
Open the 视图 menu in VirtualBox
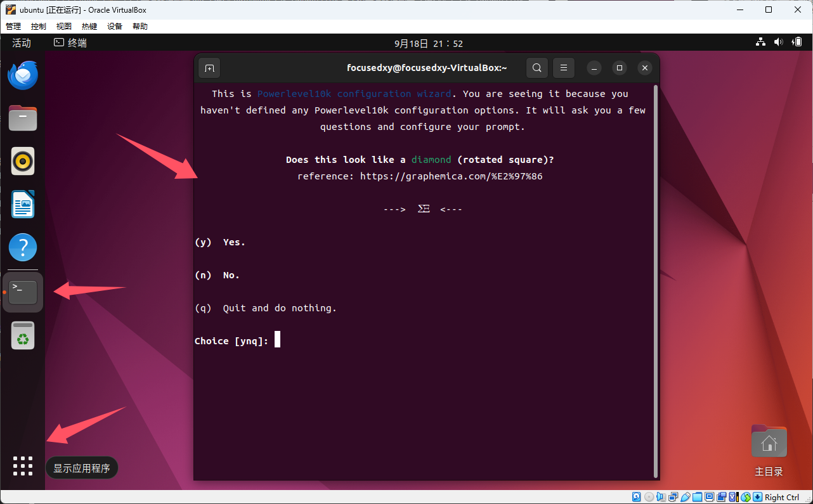(x=64, y=26)
